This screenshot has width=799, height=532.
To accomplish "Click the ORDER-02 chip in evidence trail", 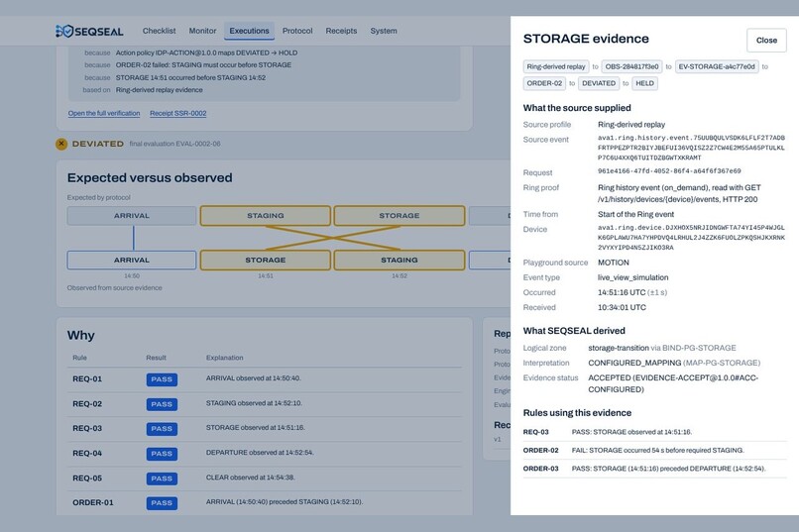I will (544, 83).
